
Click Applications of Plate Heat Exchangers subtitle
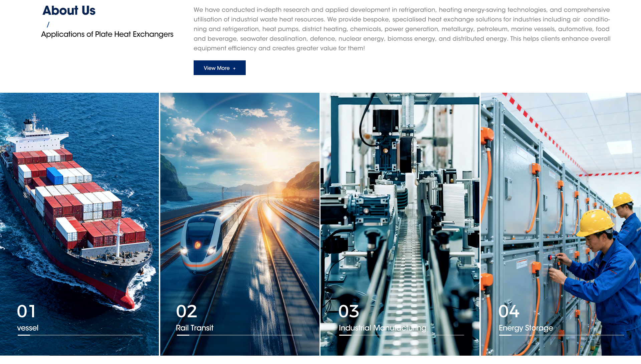(x=107, y=34)
